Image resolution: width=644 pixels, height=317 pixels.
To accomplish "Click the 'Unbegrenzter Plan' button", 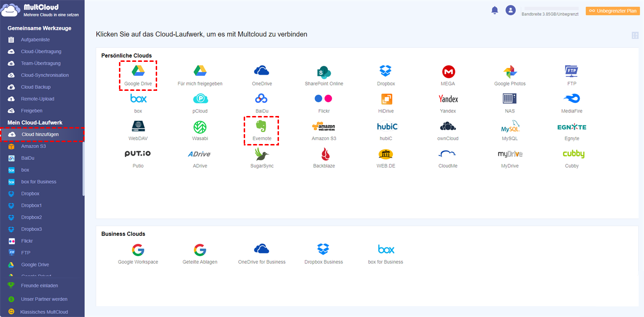I will coord(613,11).
